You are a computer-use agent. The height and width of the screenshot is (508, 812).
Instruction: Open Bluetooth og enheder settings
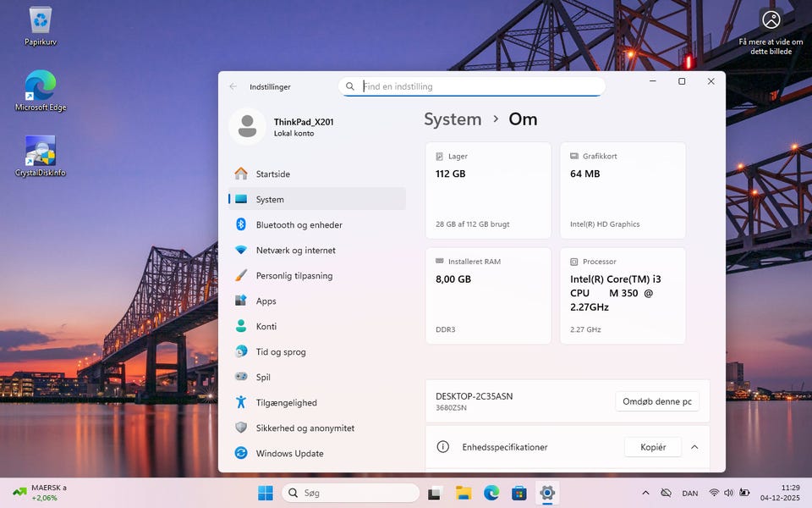pos(299,225)
